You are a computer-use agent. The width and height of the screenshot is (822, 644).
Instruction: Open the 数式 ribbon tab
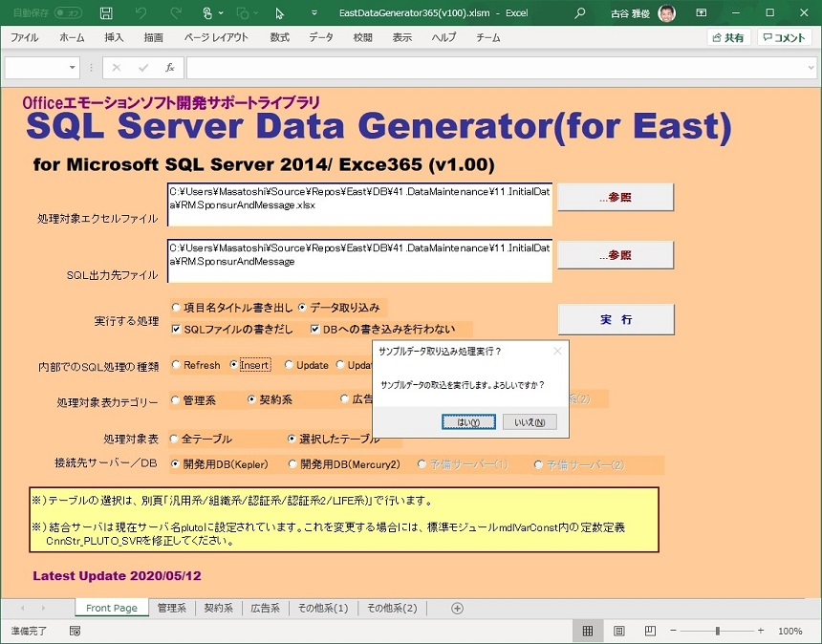point(279,37)
